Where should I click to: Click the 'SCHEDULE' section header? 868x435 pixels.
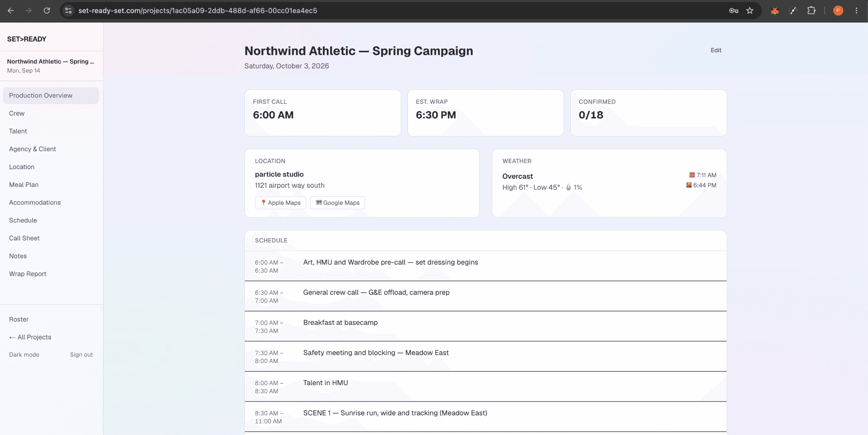[271, 240]
